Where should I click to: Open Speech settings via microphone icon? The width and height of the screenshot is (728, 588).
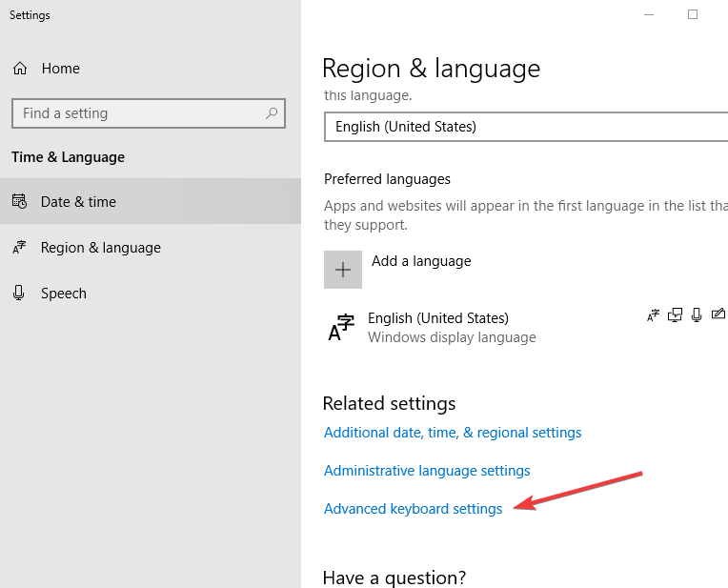coord(19,294)
